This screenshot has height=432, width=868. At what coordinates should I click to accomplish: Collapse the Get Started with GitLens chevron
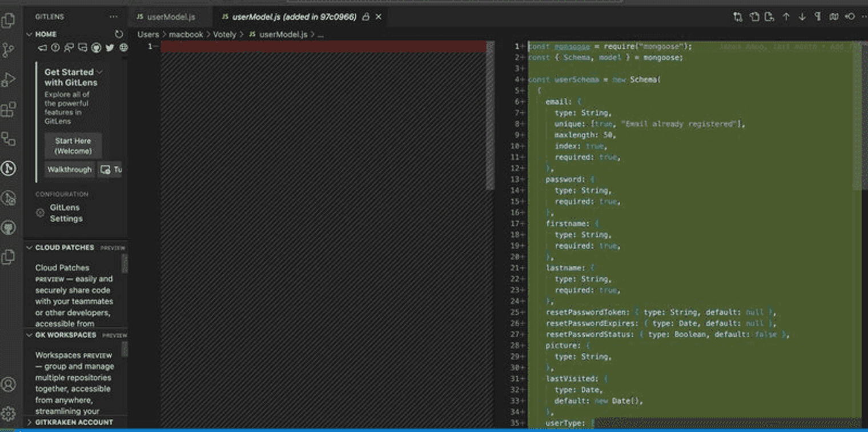coord(100,72)
